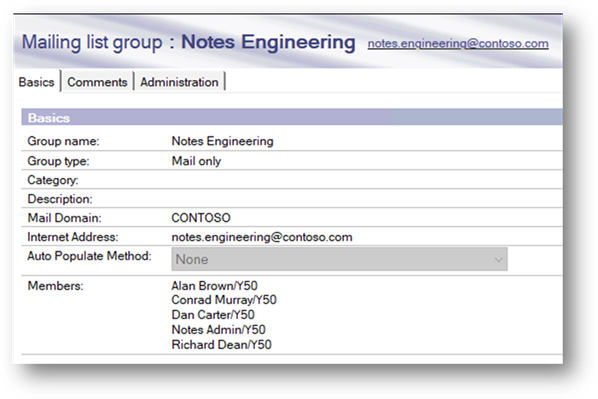The width and height of the screenshot is (598, 399).
Task: Click the Basics section header bar
Action: tap(292, 117)
